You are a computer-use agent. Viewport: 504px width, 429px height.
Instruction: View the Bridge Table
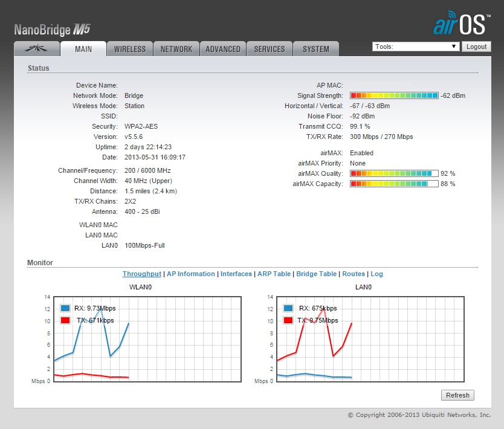[316, 274]
